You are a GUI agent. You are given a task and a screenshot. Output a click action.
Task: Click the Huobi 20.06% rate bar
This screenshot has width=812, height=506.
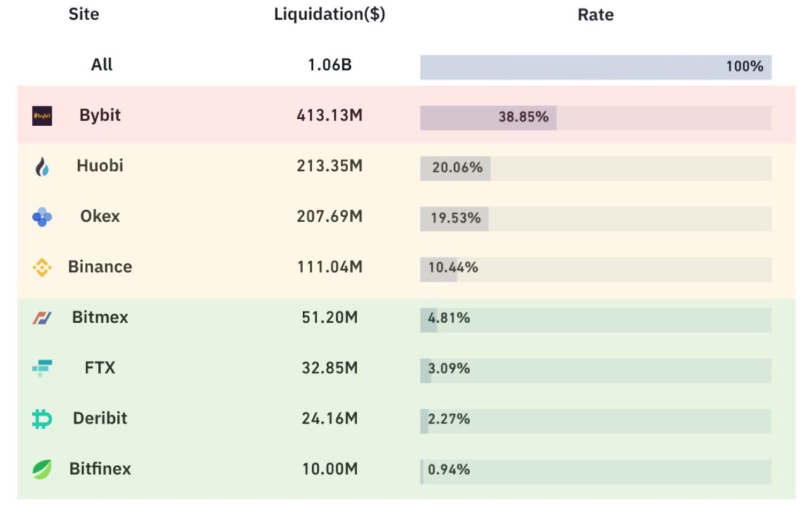pyautogui.click(x=595, y=168)
